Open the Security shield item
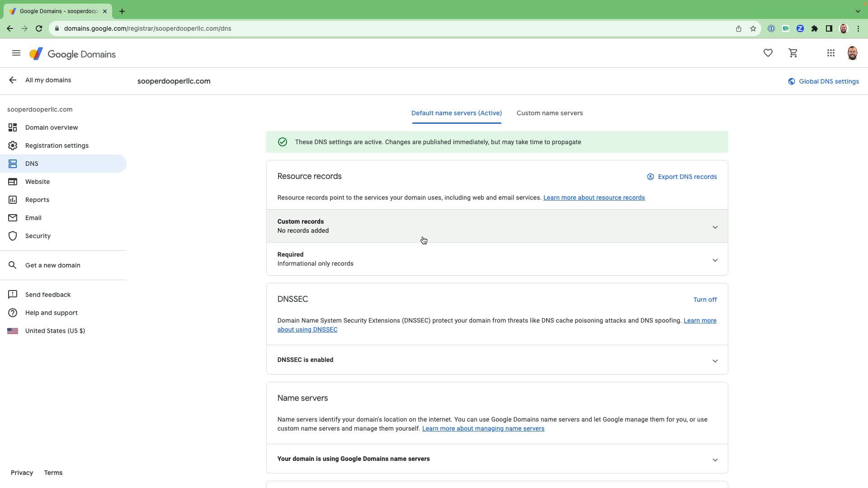 [x=38, y=236]
